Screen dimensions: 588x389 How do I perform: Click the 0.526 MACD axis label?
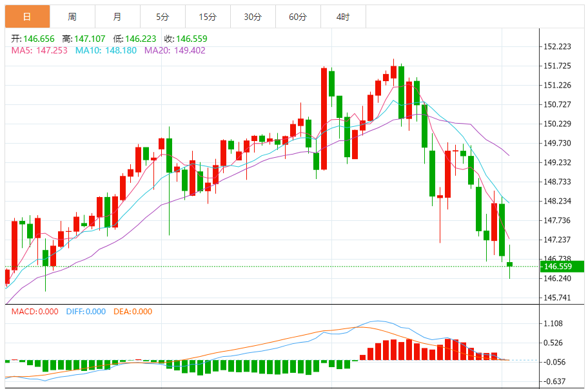click(x=553, y=343)
